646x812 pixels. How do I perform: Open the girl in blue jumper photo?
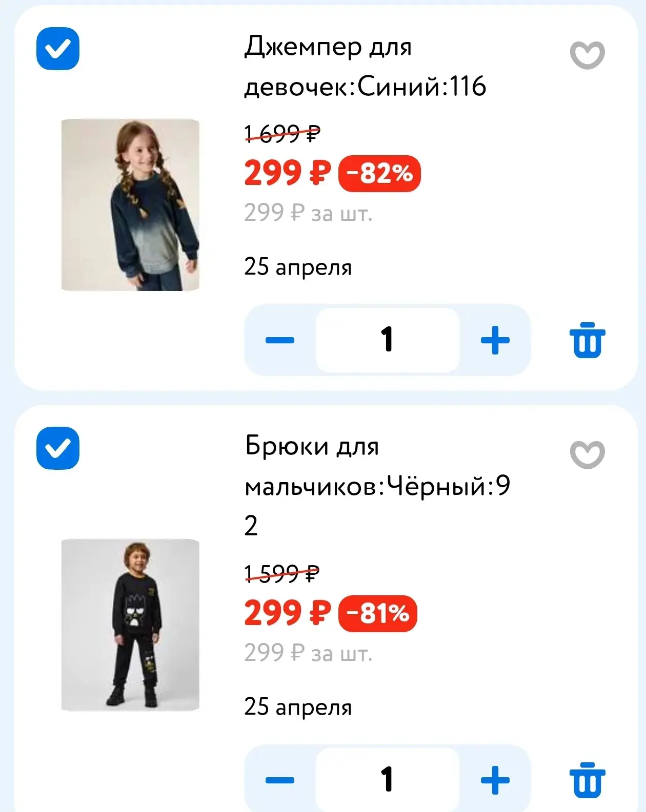point(130,205)
